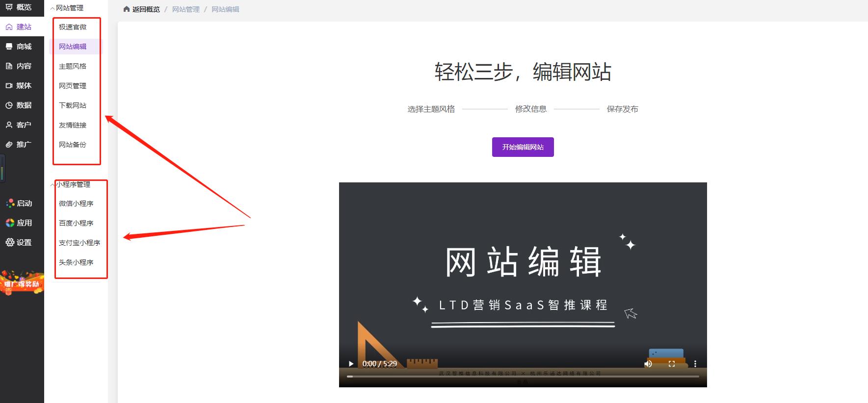Open the 主题风格 menu item
868x403 pixels.
(73, 66)
